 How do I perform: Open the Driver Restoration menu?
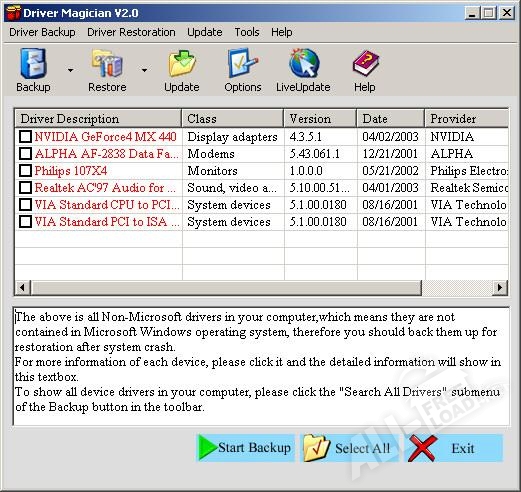pyautogui.click(x=131, y=32)
